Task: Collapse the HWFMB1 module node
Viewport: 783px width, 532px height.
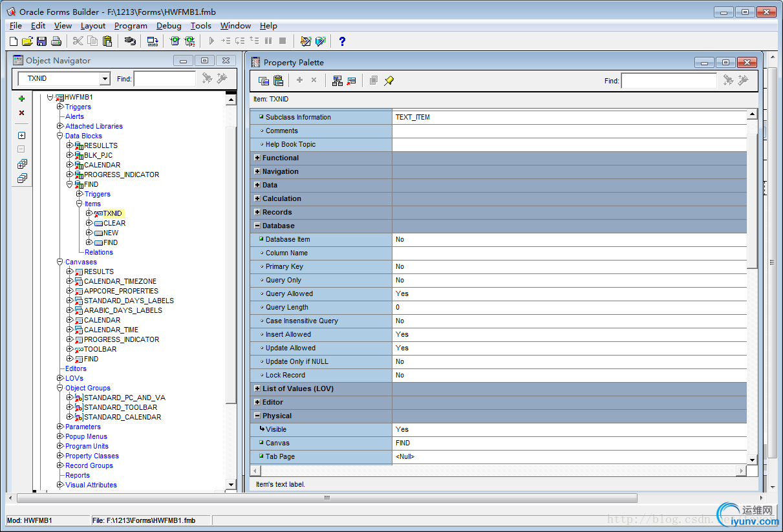Action: click(x=50, y=97)
